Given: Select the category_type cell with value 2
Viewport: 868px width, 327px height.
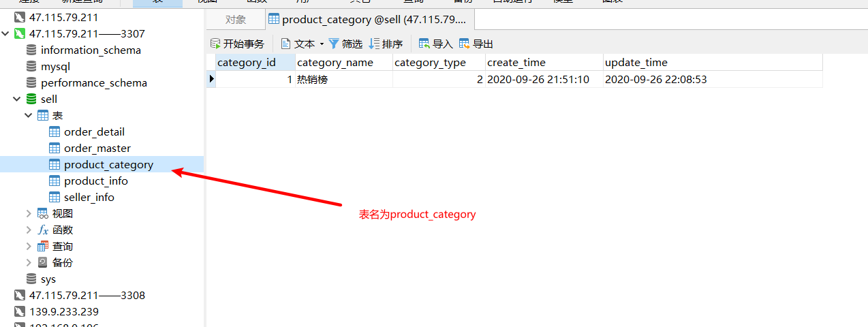Looking at the screenshot, I should coord(439,79).
